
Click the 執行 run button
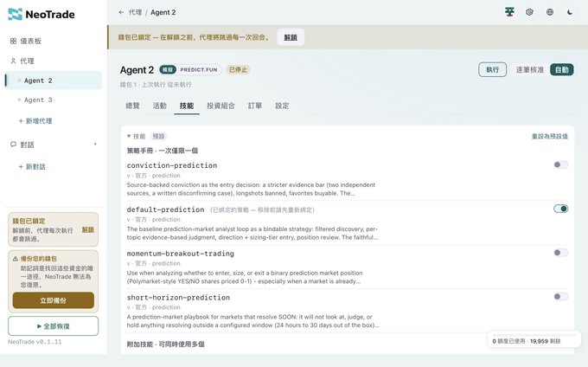[x=492, y=70]
